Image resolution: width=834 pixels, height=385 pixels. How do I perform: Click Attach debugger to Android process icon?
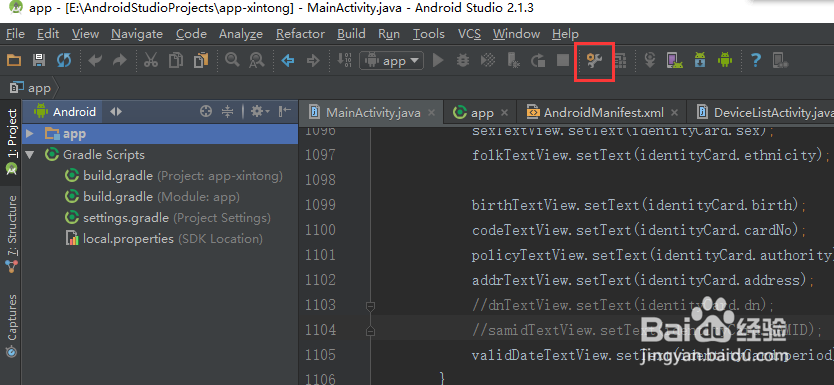(x=513, y=61)
